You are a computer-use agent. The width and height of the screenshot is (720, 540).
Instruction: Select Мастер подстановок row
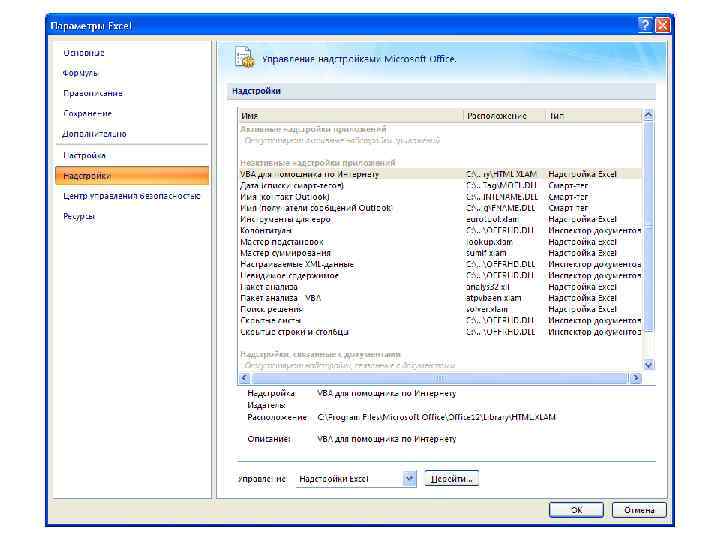(x=440, y=242)
